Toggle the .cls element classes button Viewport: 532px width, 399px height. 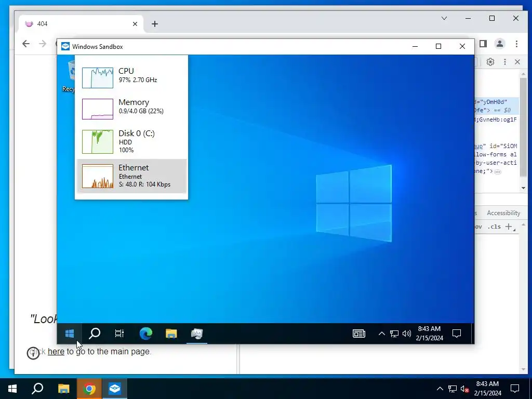(x=495, y=227)
